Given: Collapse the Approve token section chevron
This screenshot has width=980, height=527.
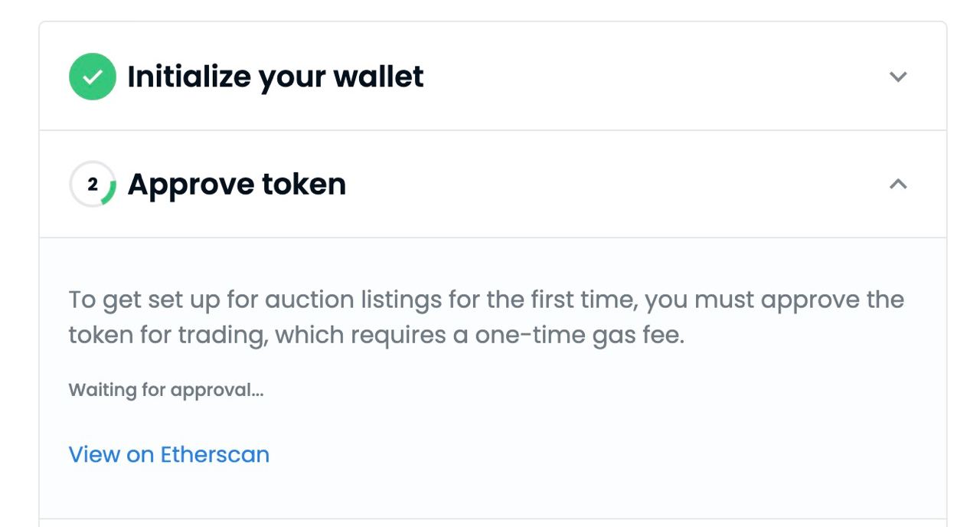Looking at the screenshot, I should click(x=898, y=184).
